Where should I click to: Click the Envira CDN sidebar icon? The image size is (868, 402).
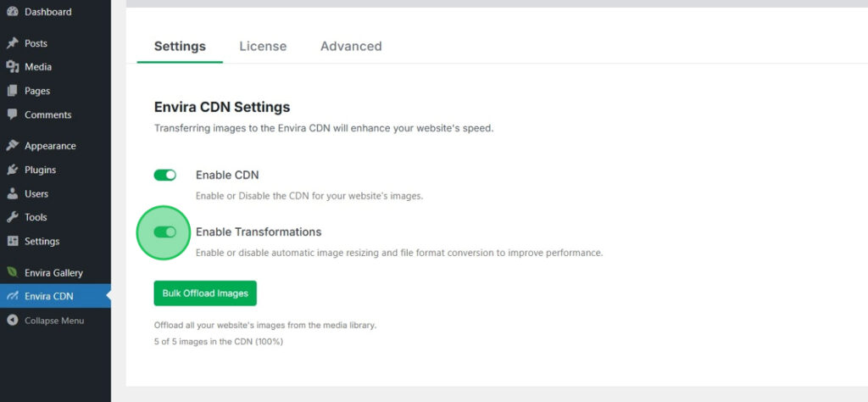(12, 296)
